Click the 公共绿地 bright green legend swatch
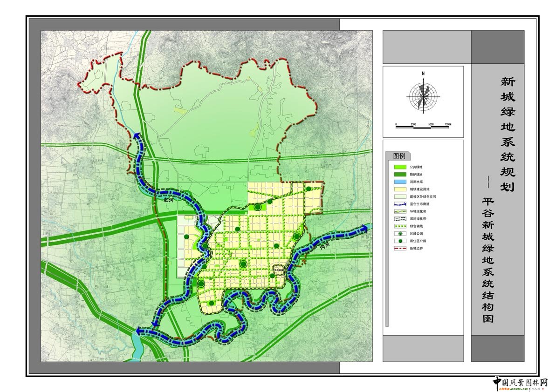Screen dimensions: 555x392 click(x=401, y=167)
